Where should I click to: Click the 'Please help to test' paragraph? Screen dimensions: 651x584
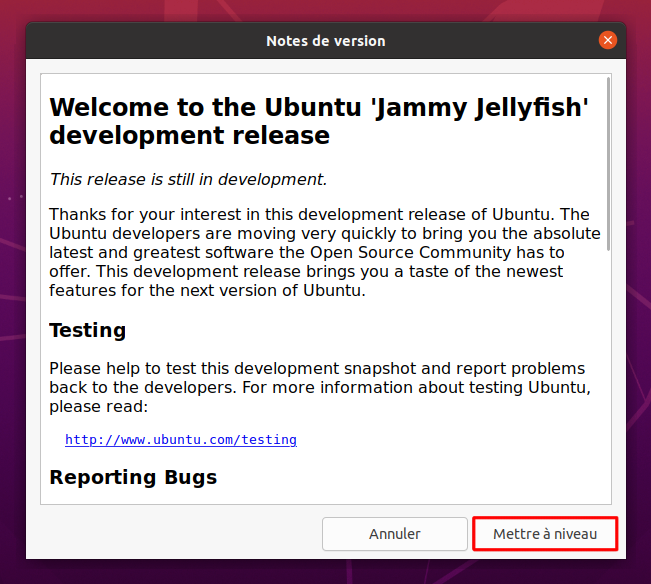[320, 387]
